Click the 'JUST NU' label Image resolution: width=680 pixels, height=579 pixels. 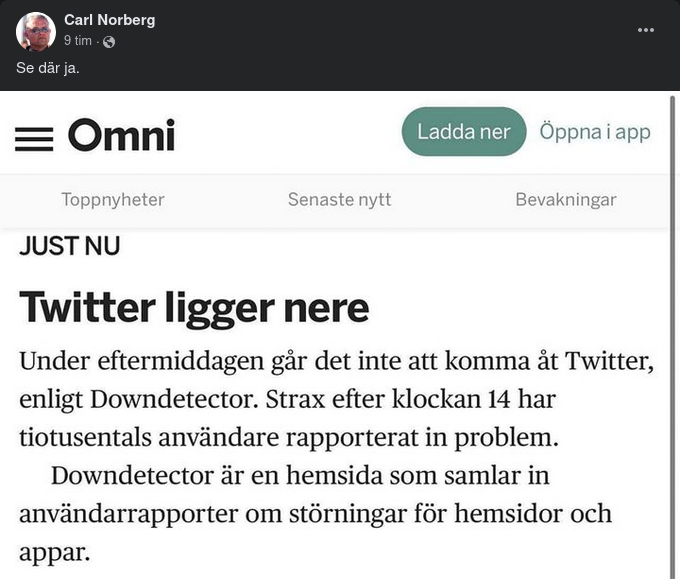(69, 246)
